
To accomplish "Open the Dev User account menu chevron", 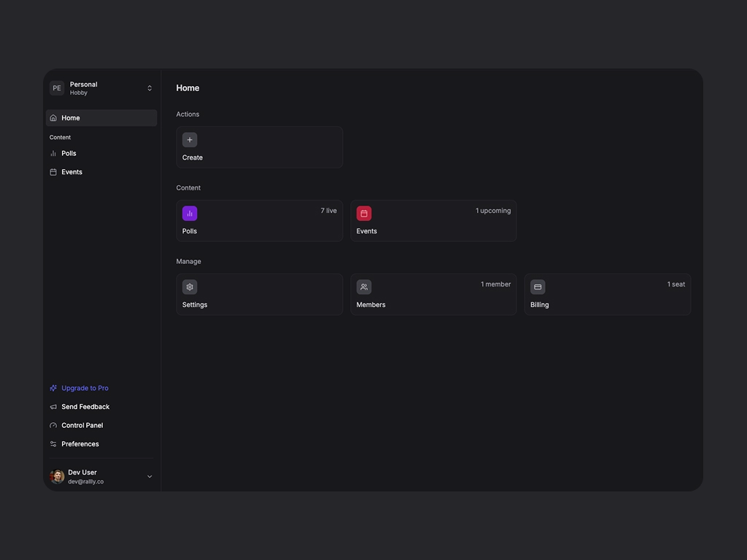I will click(x=150, y=477).
